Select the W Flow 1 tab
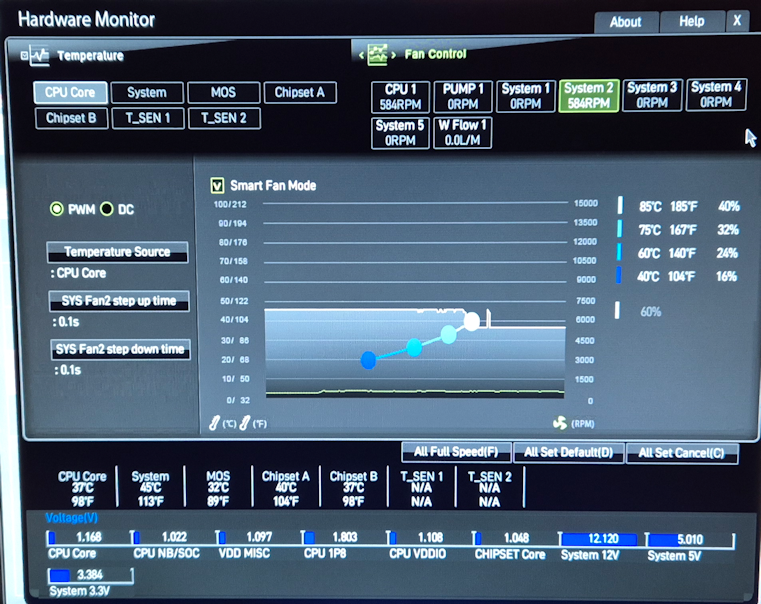Image resolution: width=761 pixels, height=604 pixels. (463, 132)
